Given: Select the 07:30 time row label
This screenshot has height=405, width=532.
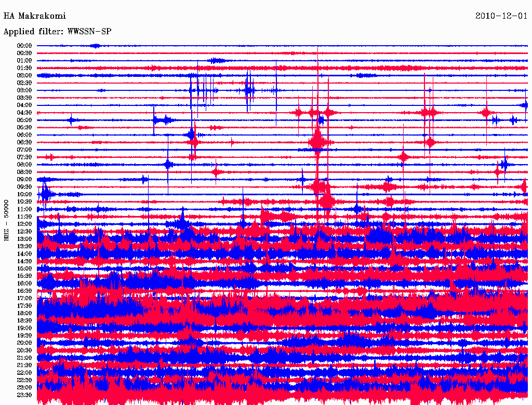Looking at the screenshot, I should [24, 157].
